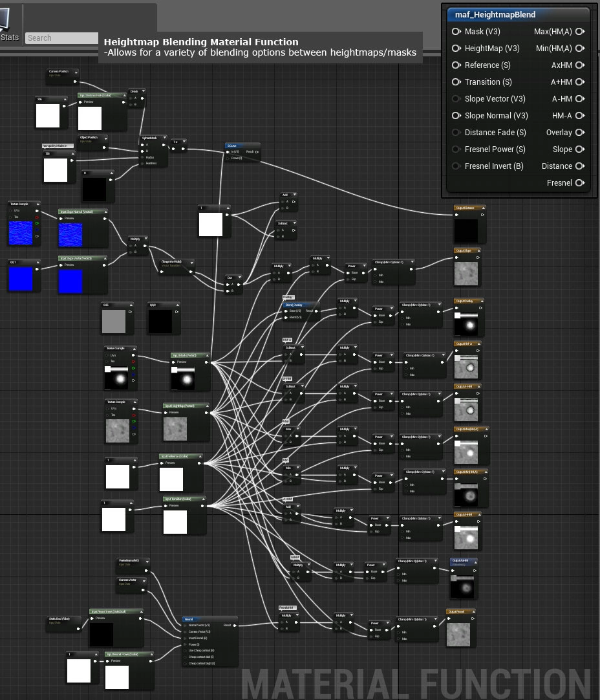Click the Transition (S) input pin
600x700 pixels.
pos(456,82)
